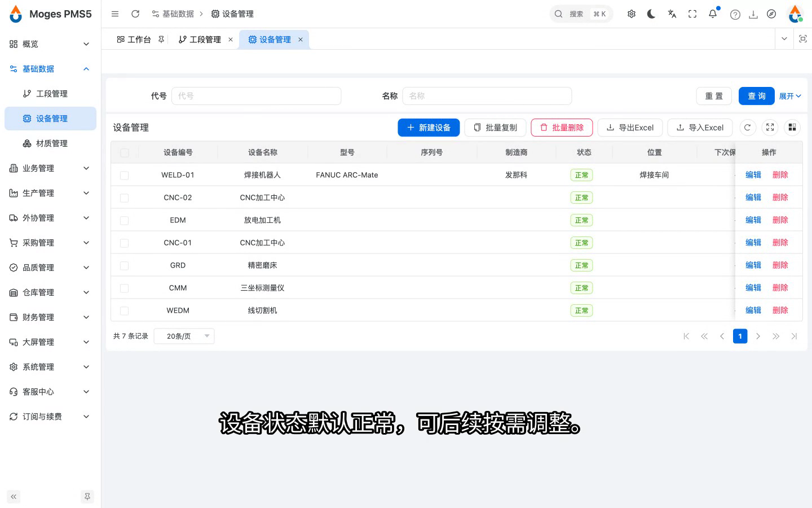This screenshot has width=812, height=508.
Task: Close the 设备管理 tab
Action: (x=301, y=40)
